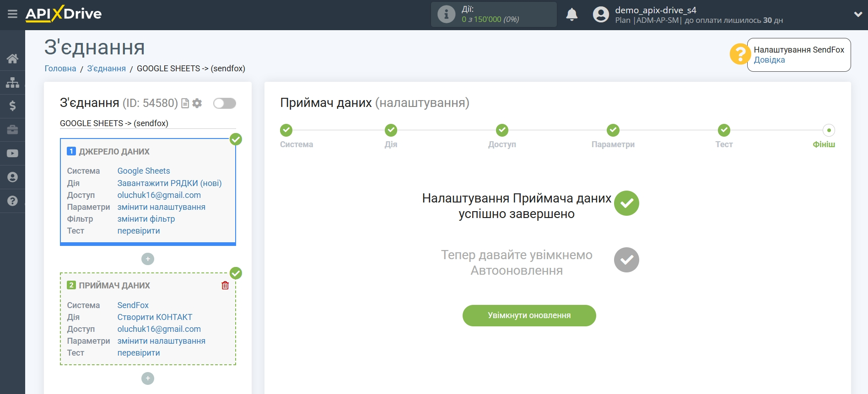Add a step after data receiver
The height and width of the screenshot is (394, 868).
(148, 378)
